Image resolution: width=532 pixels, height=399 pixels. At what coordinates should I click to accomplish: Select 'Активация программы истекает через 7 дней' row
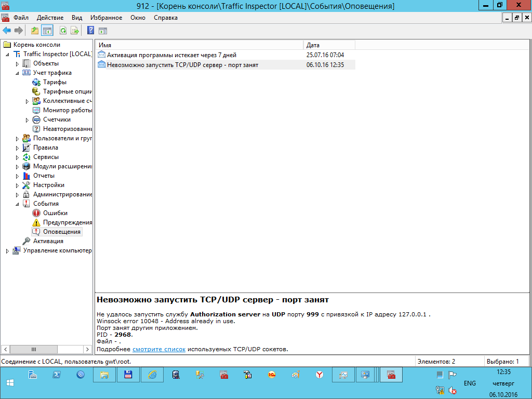tap(225, 55)
